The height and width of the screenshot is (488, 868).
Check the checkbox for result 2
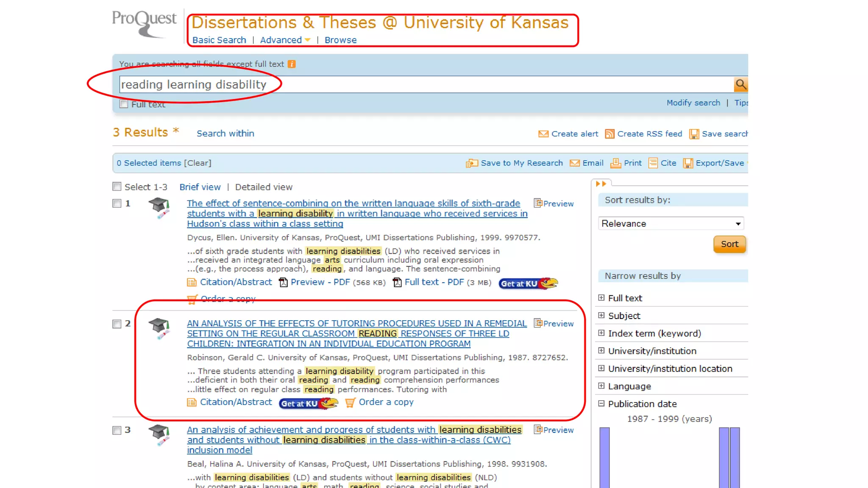[x=117, y=324]
